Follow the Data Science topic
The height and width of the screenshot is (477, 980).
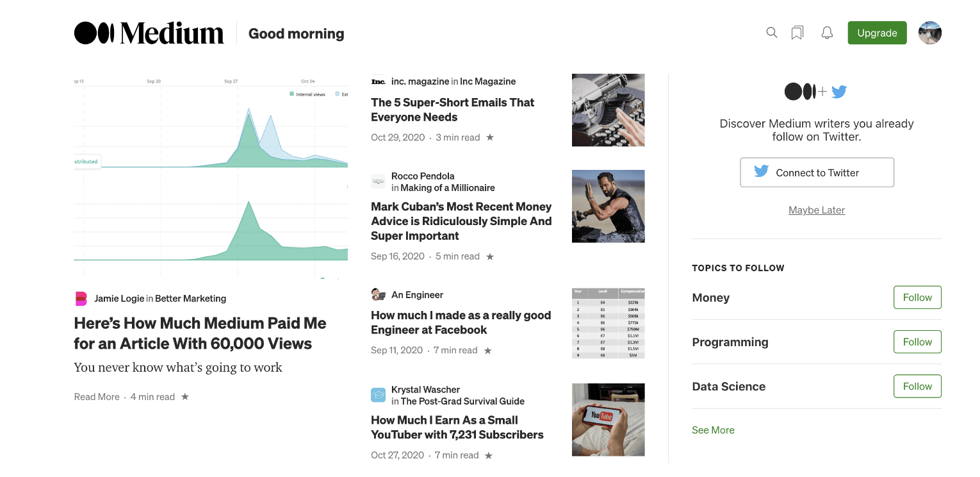(917, 386)
